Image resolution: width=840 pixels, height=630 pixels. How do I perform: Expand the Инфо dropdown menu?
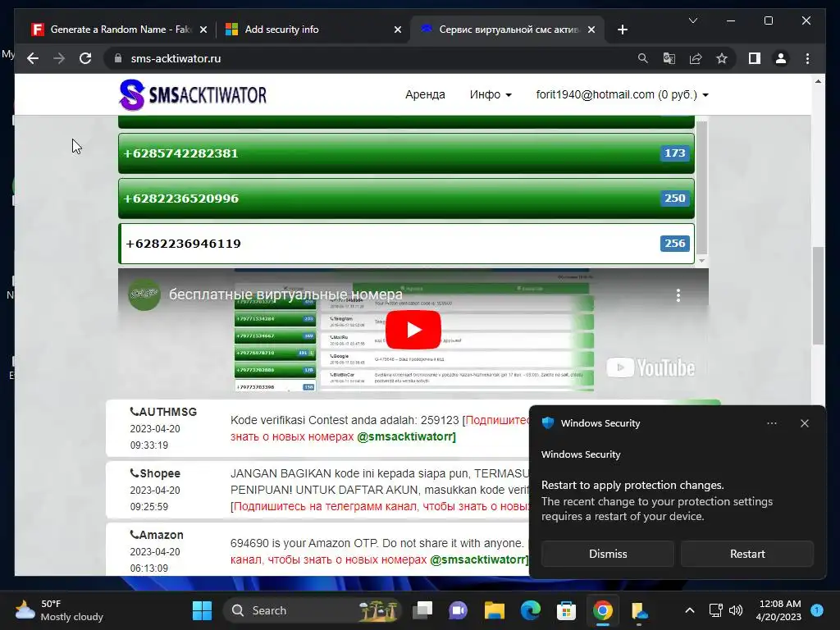click(491, 94)
